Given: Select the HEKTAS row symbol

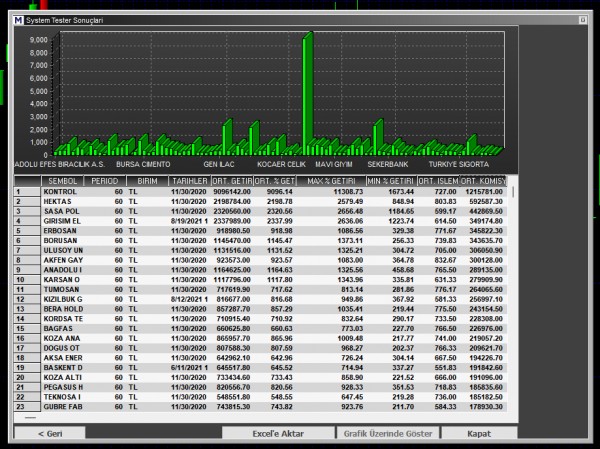Looking at the screenshot, I should coord(57,201).
